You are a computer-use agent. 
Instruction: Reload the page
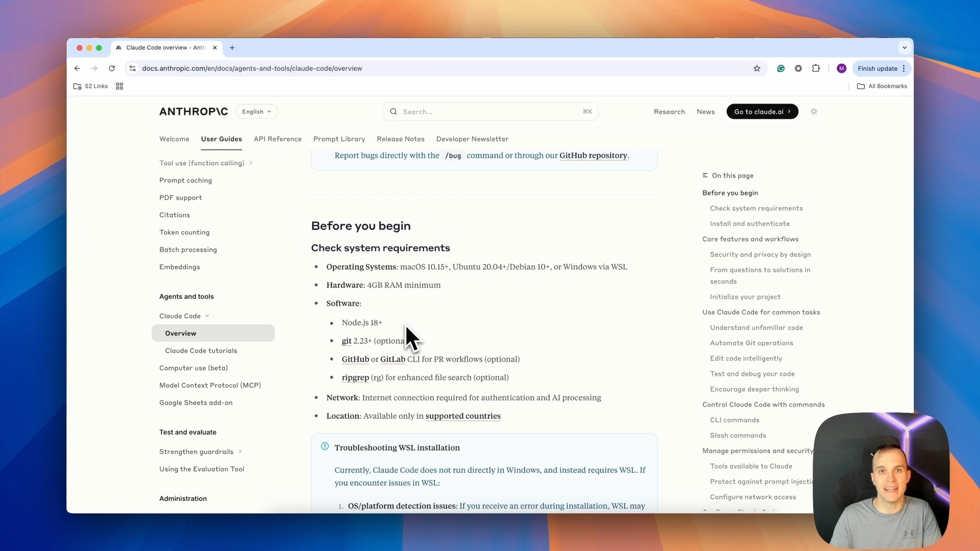(x=112, y=68)
